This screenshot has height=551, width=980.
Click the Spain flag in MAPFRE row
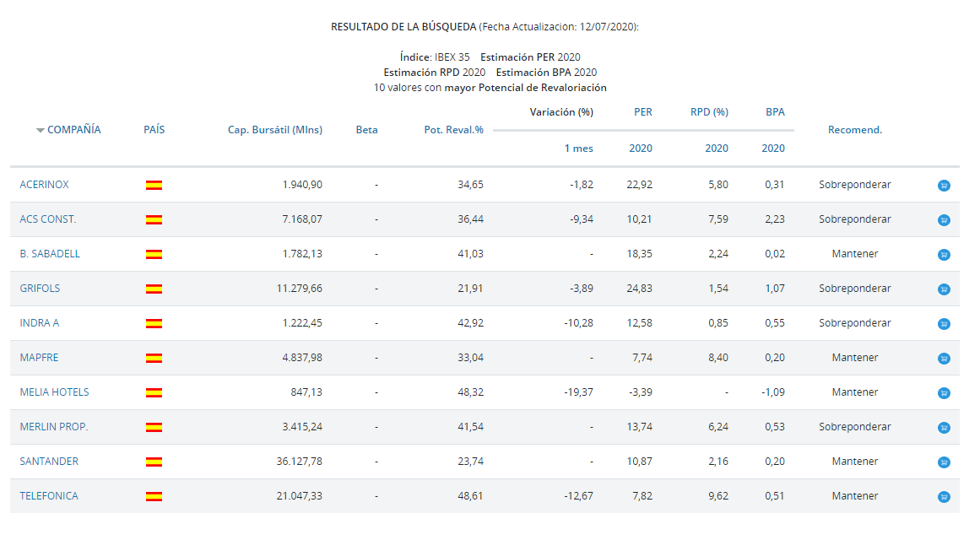pos(154,358)
